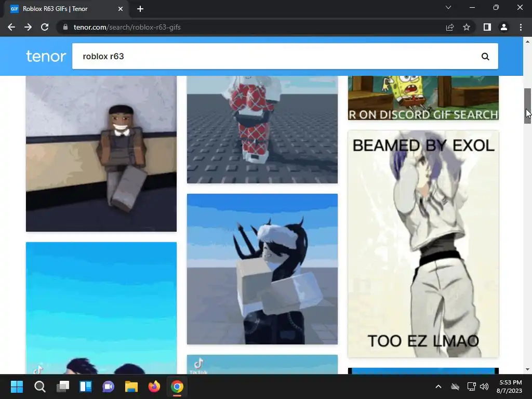Screen dimensions: 532x399
Task: Click the padlock site info icon
Action: (x=65, y=27)
